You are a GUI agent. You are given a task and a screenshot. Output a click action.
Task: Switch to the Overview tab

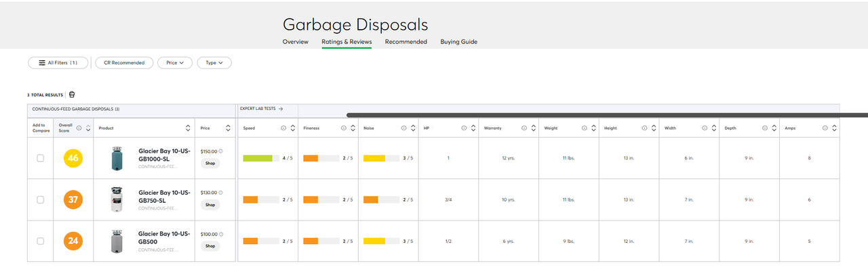pyautogui.click(x=296, y=42)
